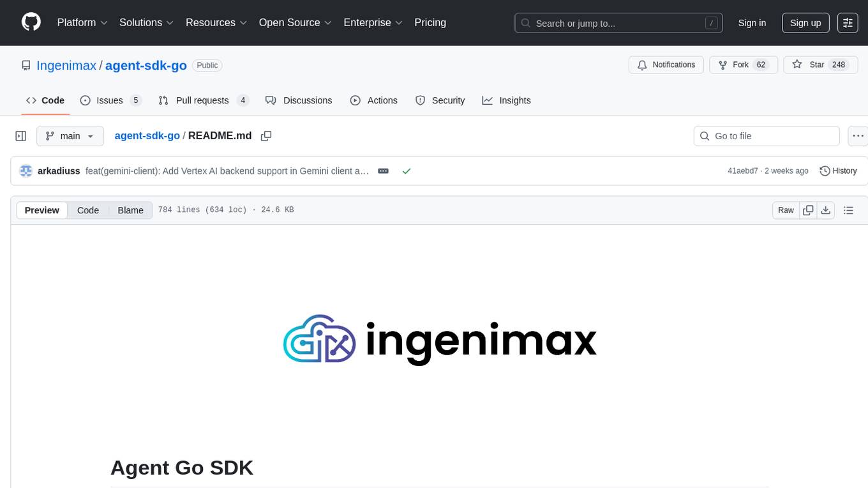Image resolution: width=868 pixels, height=488 pixels.
Task: Go to the Issues tab
Action: [110, 100]
